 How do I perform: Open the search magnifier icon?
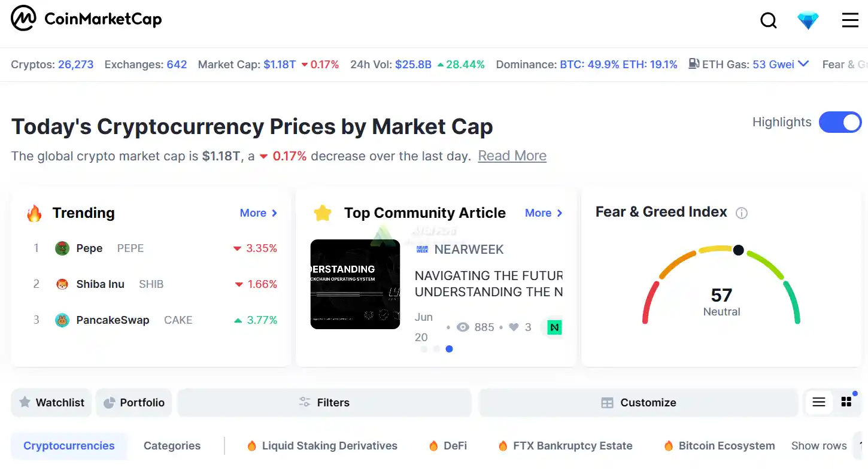(x=769, y=21)
